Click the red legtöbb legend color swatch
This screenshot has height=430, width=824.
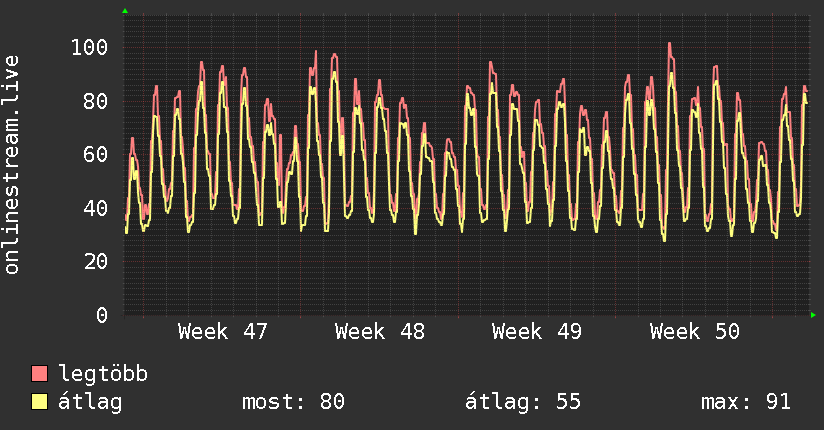[x=40, y=374]
